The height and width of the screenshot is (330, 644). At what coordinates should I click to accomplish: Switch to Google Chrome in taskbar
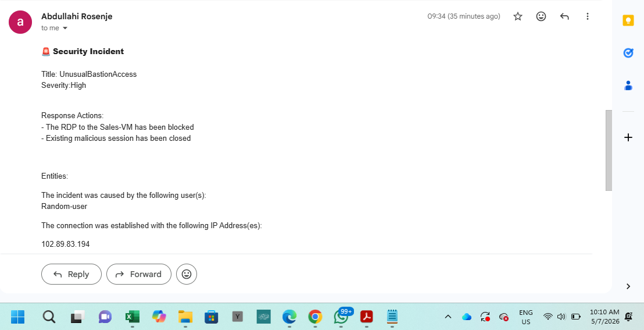pyautogui.click(x=315, y=317)
